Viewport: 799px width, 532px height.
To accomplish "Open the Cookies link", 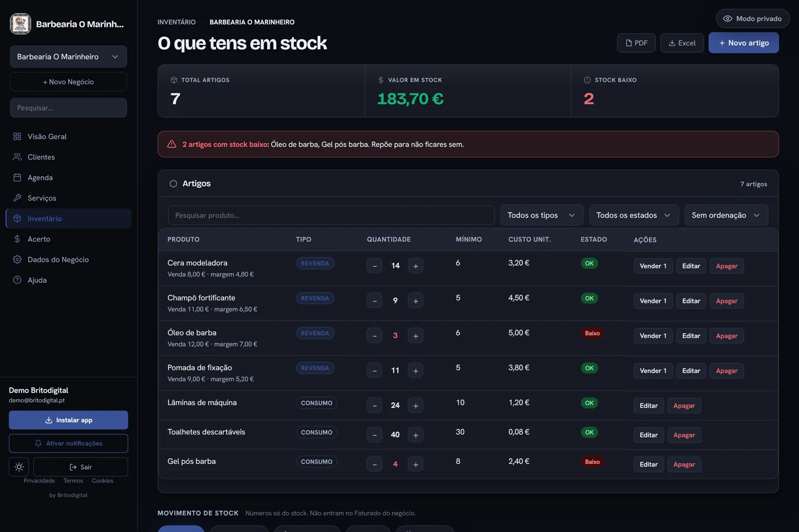I will [x=102, y=481].
